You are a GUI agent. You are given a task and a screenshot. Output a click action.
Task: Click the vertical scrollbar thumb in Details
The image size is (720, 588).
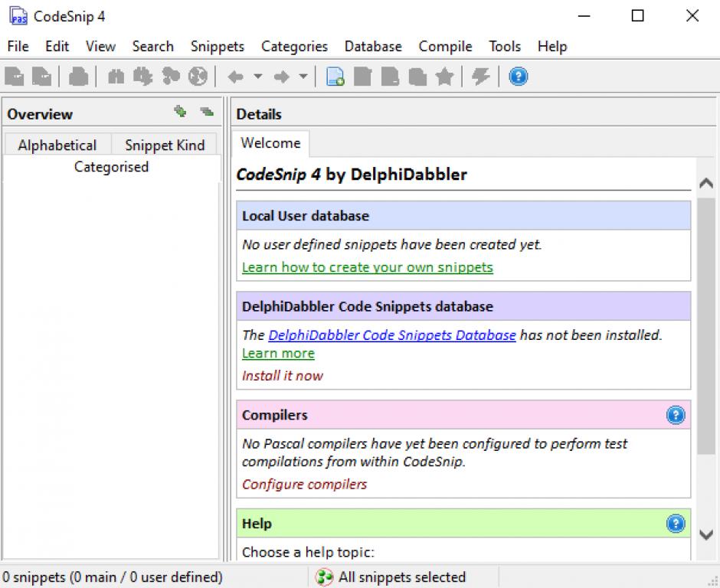pos(705,326)
